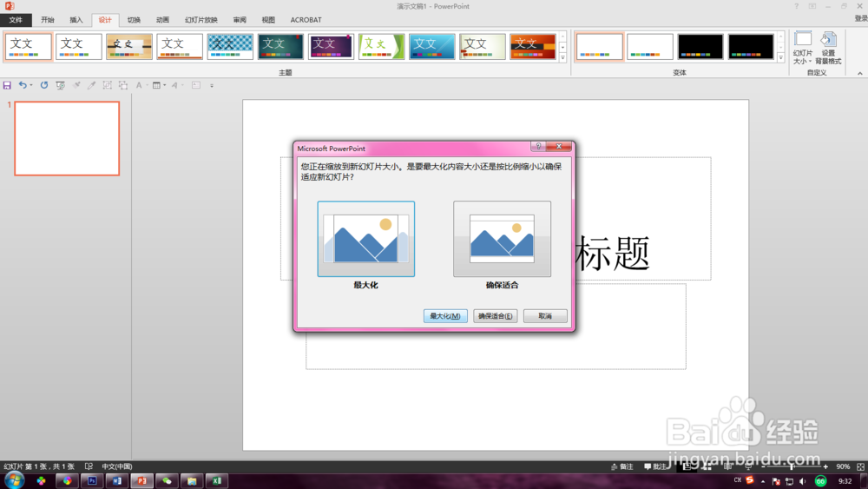Switch to the Animations (动画) tab
Viewport: 868px width, 489px height.
(x=163, y=20)
